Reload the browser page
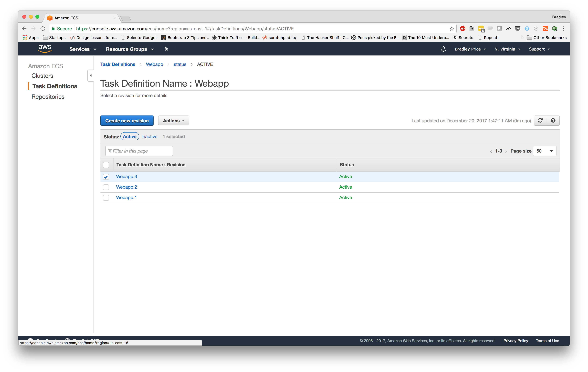588x372 pixels. [43, 29]
